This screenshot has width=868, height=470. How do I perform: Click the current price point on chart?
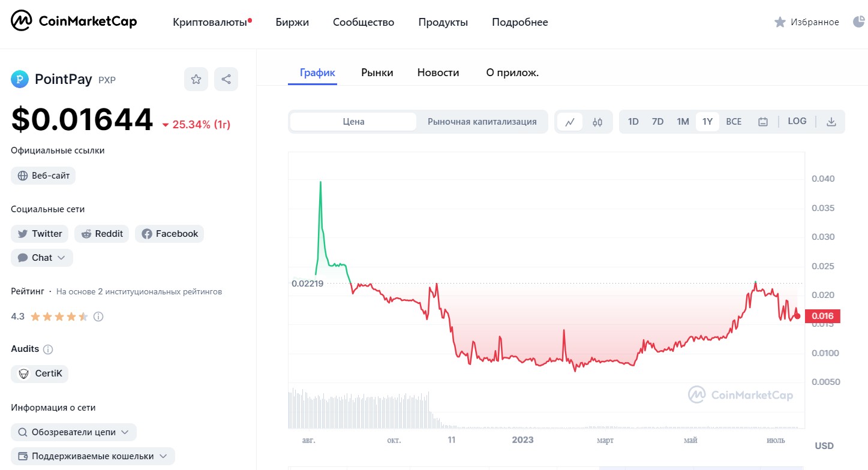point(797,316)
